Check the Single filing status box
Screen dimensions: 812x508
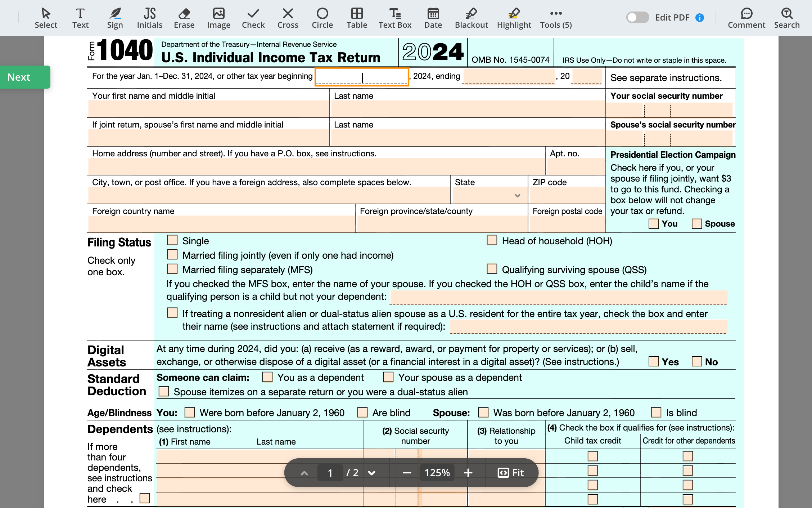point(172,240)
